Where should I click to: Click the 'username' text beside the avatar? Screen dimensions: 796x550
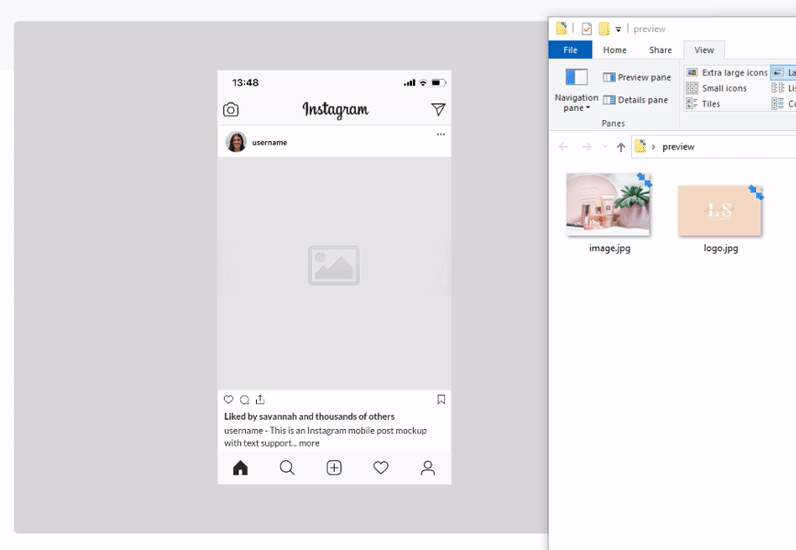(x=270, y=143)
